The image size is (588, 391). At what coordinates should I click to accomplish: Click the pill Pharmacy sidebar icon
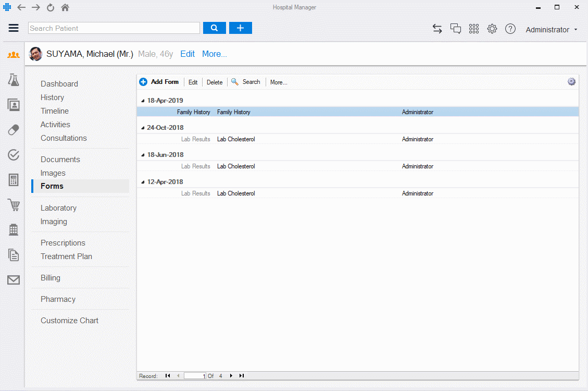pyautogui.click(x=13, y=130)
